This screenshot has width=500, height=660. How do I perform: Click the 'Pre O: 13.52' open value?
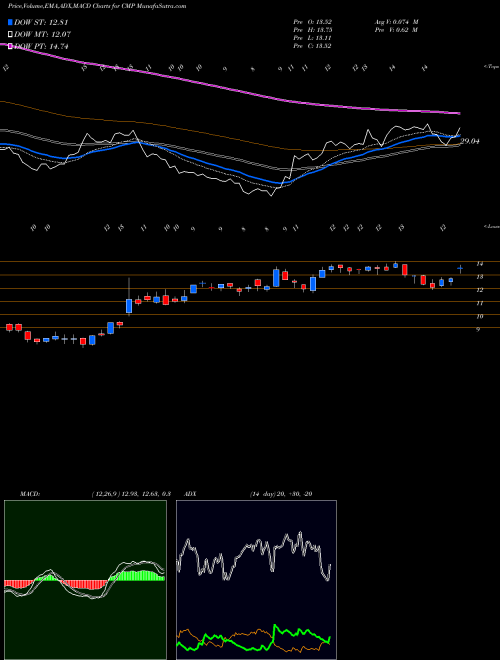point(312,22)
